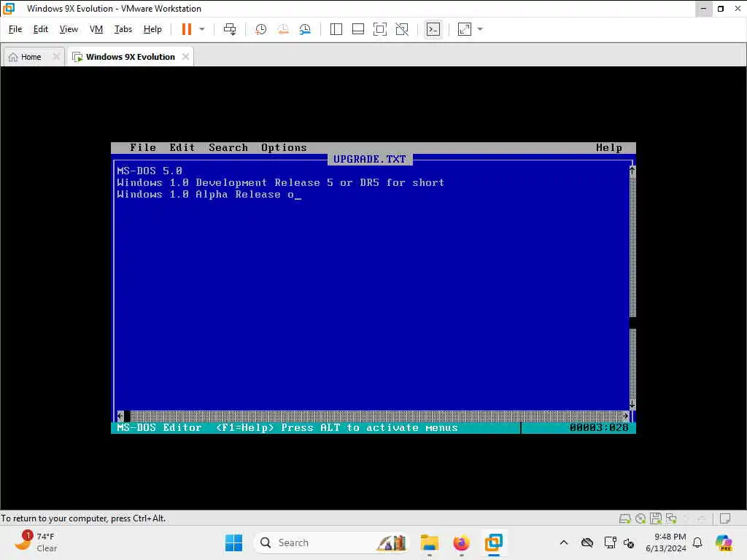747x560 pixels.
Task: Open the Windows Start menu
Action: (233, 542)
